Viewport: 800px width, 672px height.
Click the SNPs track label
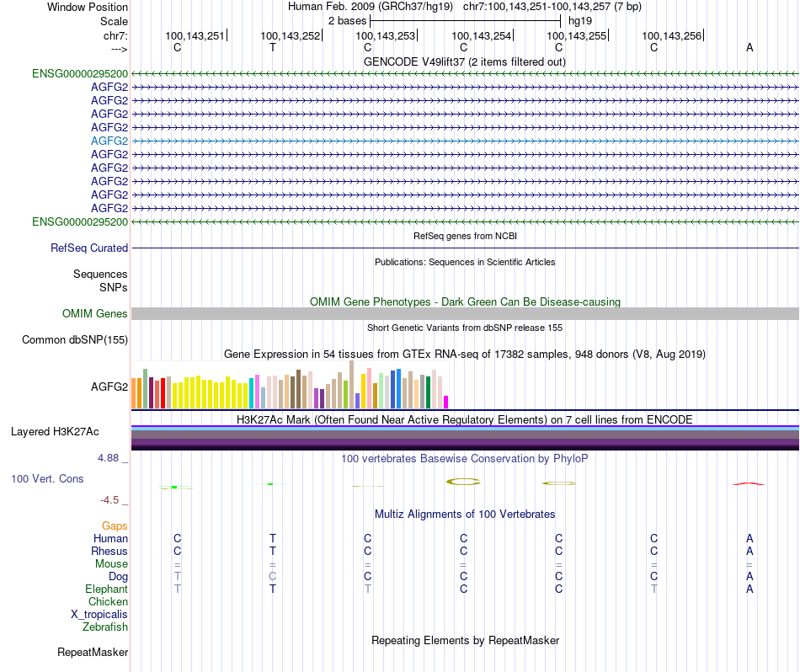[x=114, y=287]
